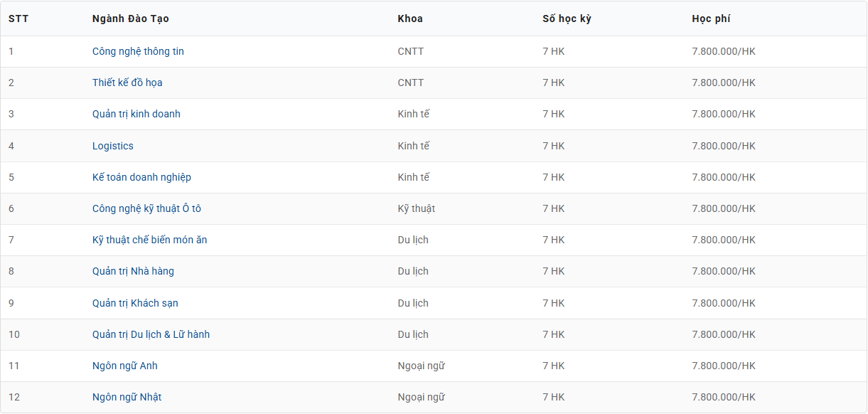This screenshot has width=868, height=414.
Task: Click the Logistics program link
Action: (x=113, y=146)
